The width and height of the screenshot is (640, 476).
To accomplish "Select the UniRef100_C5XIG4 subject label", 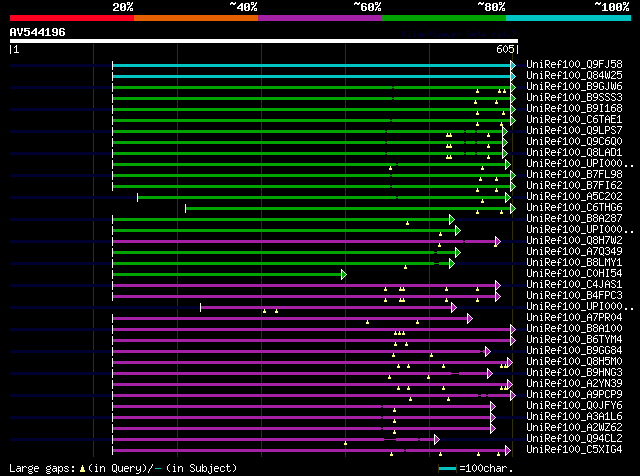I will 574,450.
